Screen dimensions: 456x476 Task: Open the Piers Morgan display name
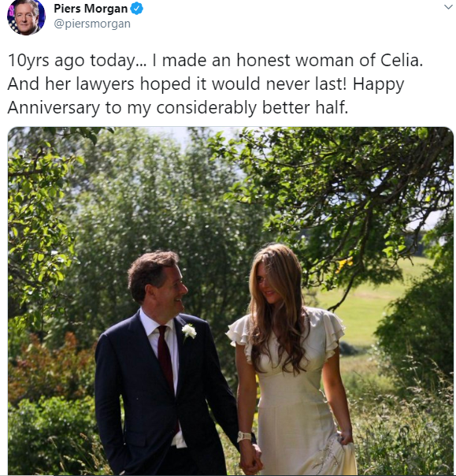[91, 9]
